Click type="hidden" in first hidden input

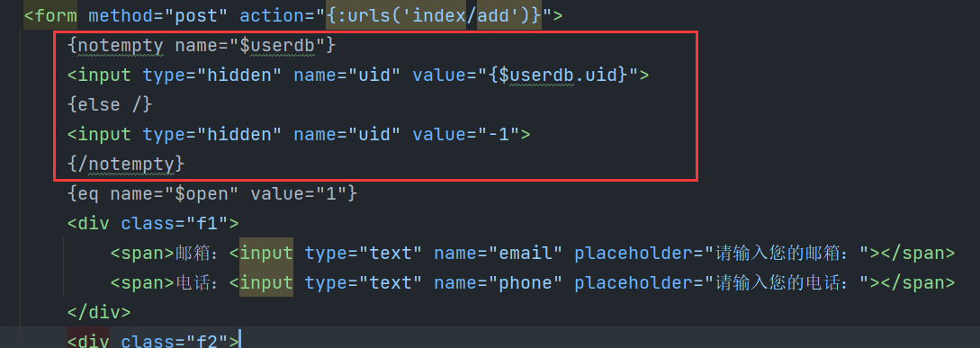coord(211,75)
